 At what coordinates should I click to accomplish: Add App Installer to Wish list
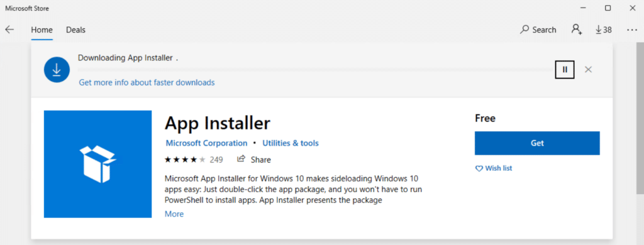coord(494,168)
